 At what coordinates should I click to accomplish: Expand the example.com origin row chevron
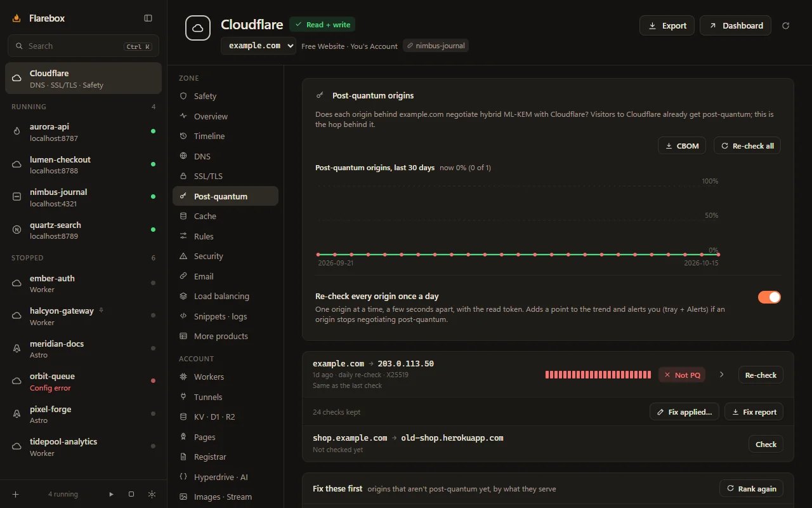pos(721,375)
